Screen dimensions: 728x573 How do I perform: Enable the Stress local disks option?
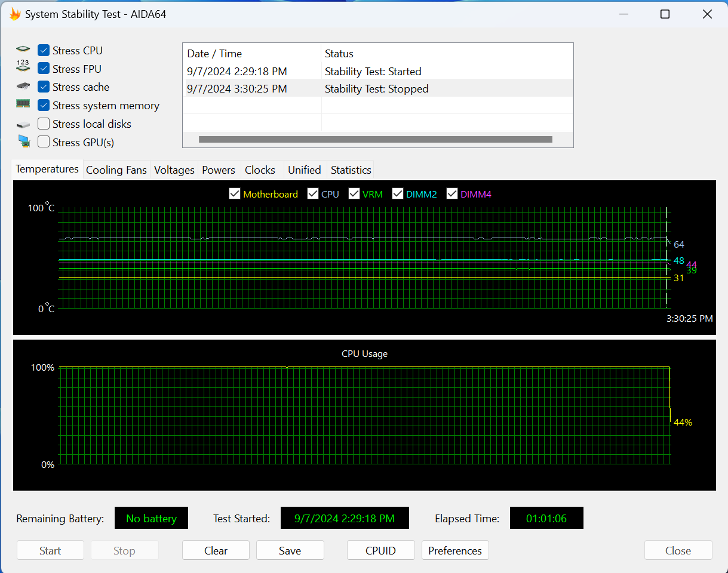pyautogui.click(x=43, y=124)
